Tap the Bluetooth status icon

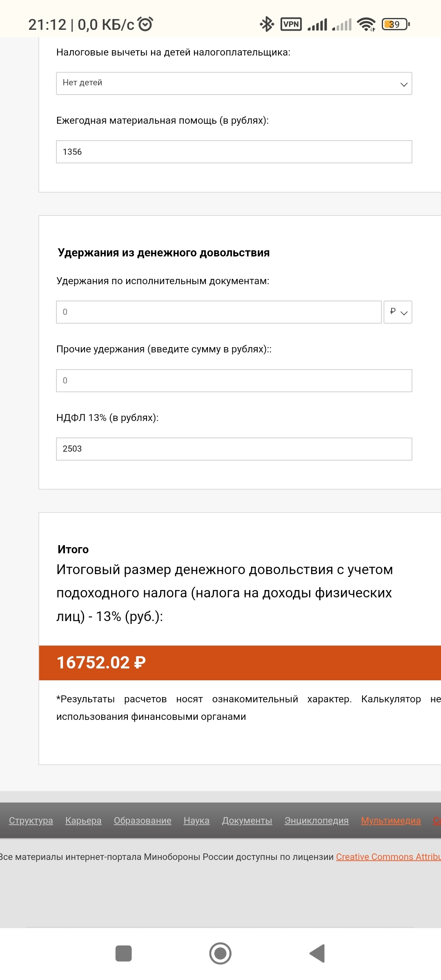coord(267,24)
